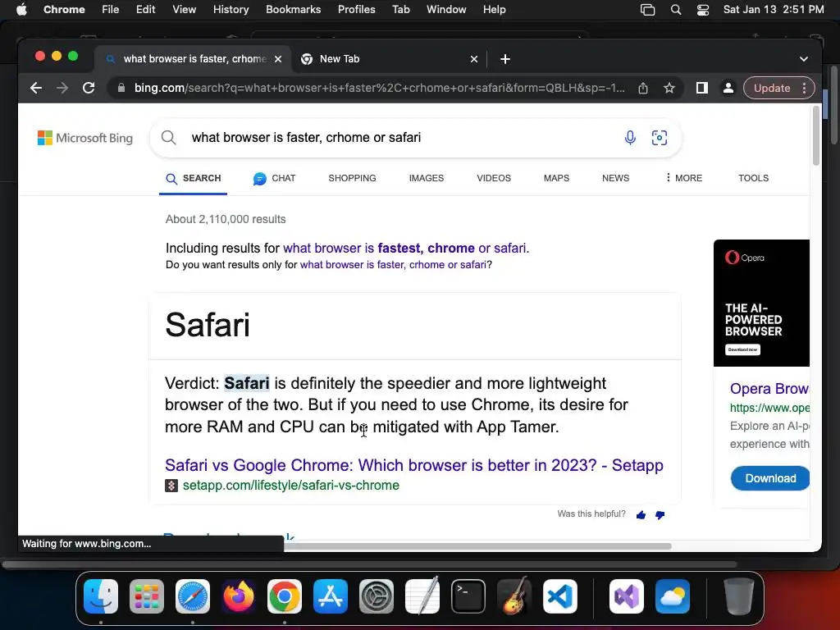840x630 pixels.
Task: Click 'what browser is fastest, chrome or safari' link
Action: pos(405,248)
